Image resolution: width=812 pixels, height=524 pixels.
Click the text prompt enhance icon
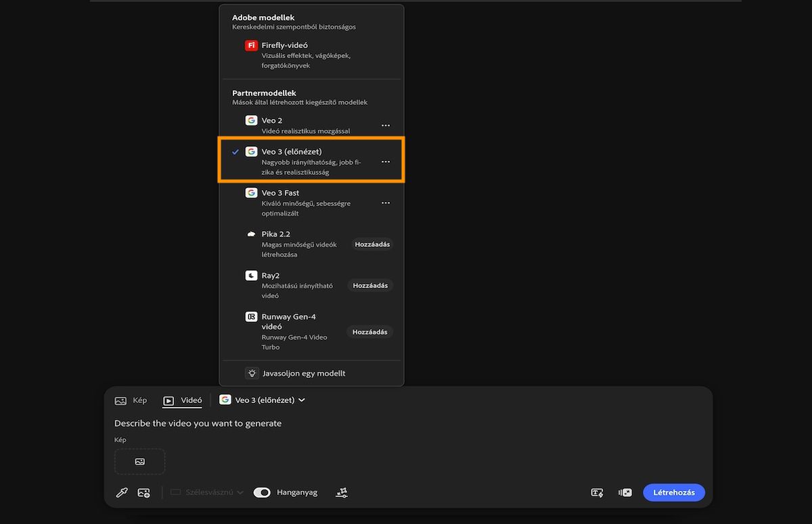pyautogui.click(x=597, y=493)
